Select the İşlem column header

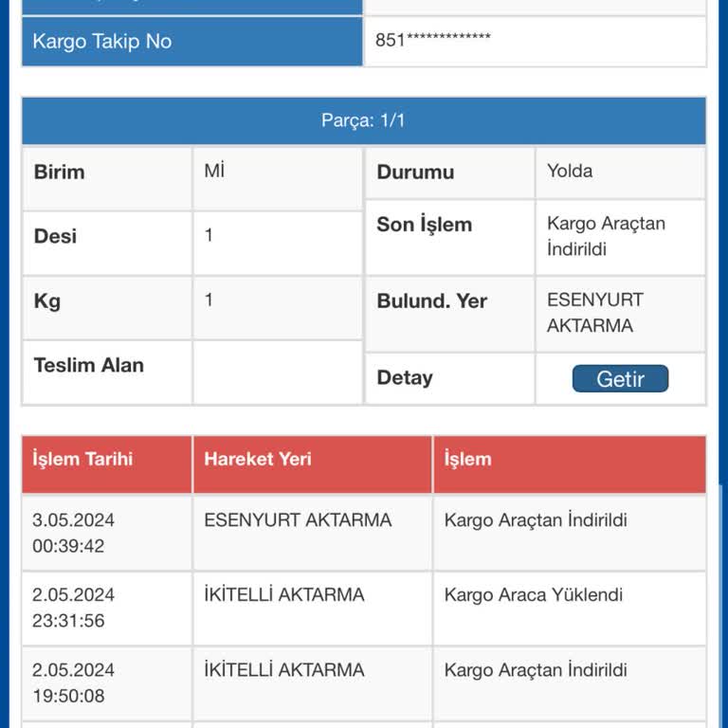[x=468, y=460]
